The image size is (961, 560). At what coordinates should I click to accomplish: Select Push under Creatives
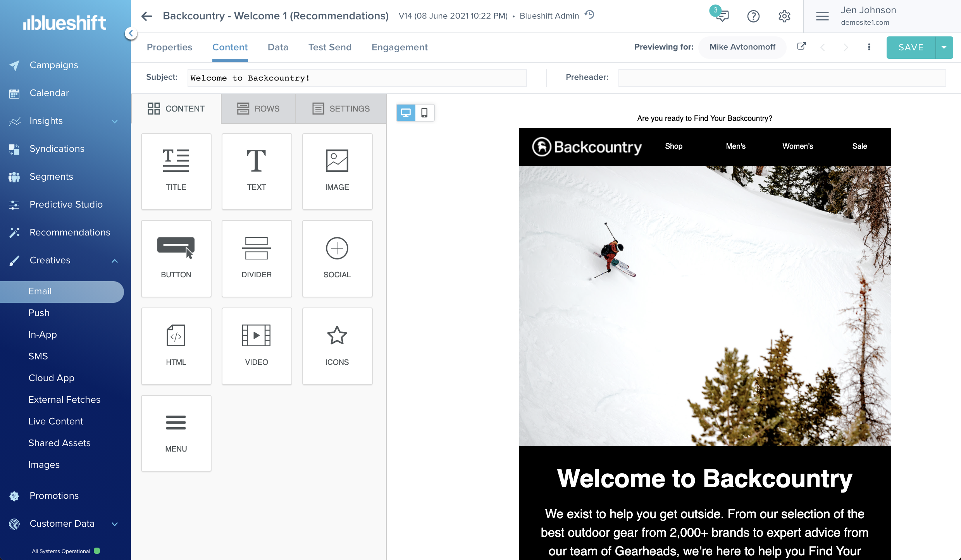coord(39,313)
